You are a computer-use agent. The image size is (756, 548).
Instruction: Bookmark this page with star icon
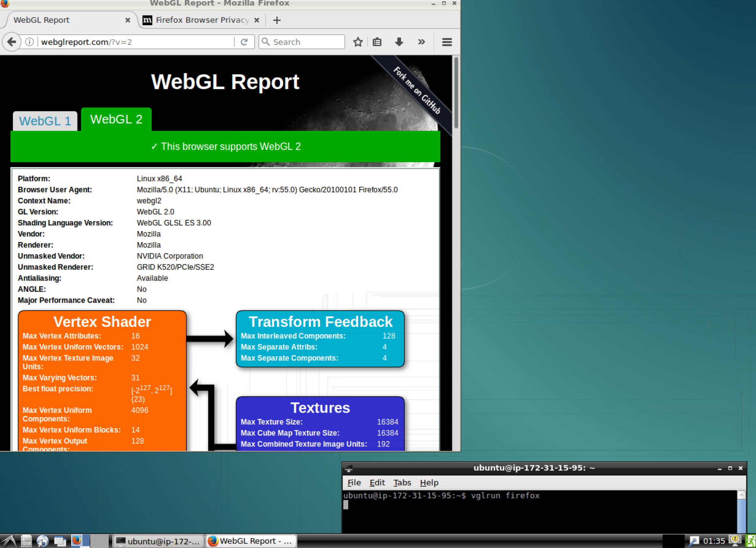pyautogui.click(x=358, y=42)
